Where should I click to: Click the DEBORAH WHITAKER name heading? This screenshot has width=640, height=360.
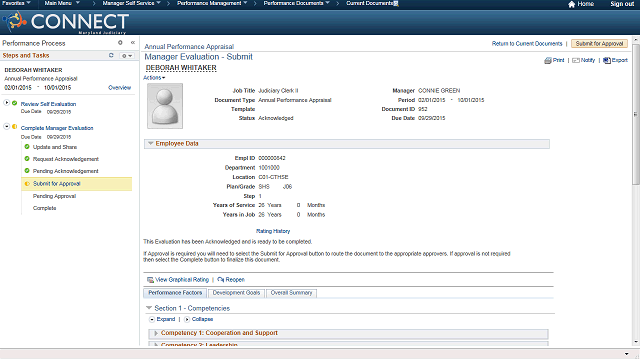click(x=181, y=68)
